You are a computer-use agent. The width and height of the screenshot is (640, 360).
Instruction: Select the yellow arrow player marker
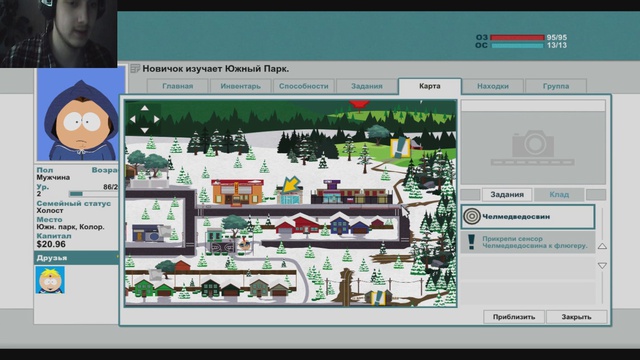(291, 184)
